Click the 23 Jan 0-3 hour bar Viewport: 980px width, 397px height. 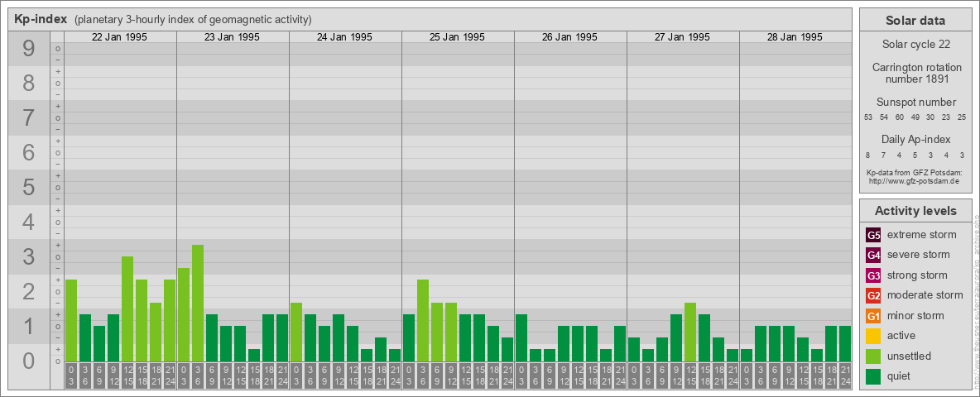[x=184, y=314]
